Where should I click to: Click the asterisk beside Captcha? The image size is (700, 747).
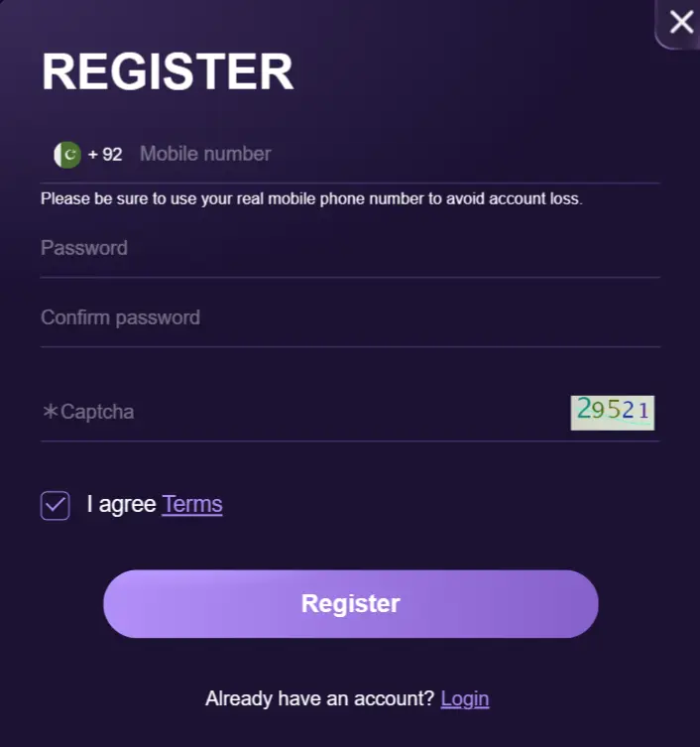pyautogui.click(x=50, y=412)
